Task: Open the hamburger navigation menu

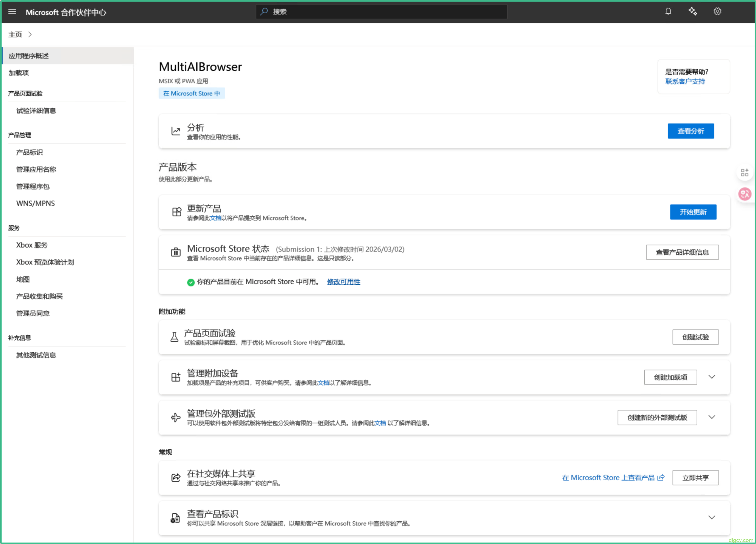Action: pyautogui.click(x=12, y=12)
